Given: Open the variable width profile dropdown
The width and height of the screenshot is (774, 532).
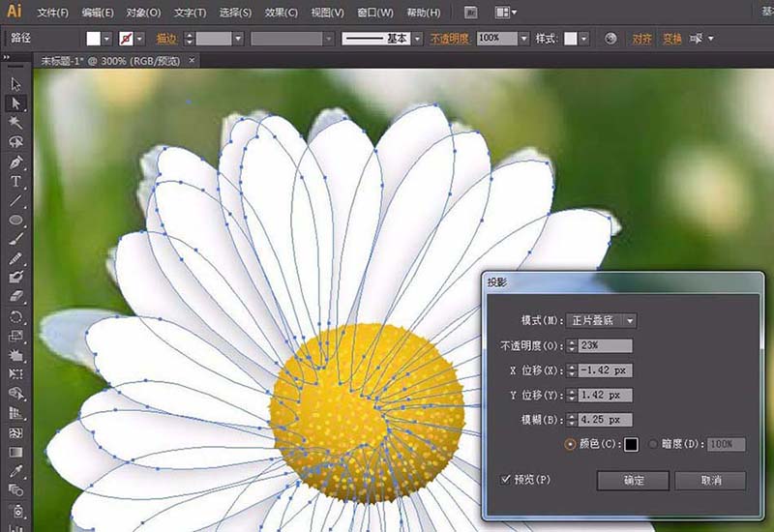Looking at the screenshot, I should [x=329, y=39].
